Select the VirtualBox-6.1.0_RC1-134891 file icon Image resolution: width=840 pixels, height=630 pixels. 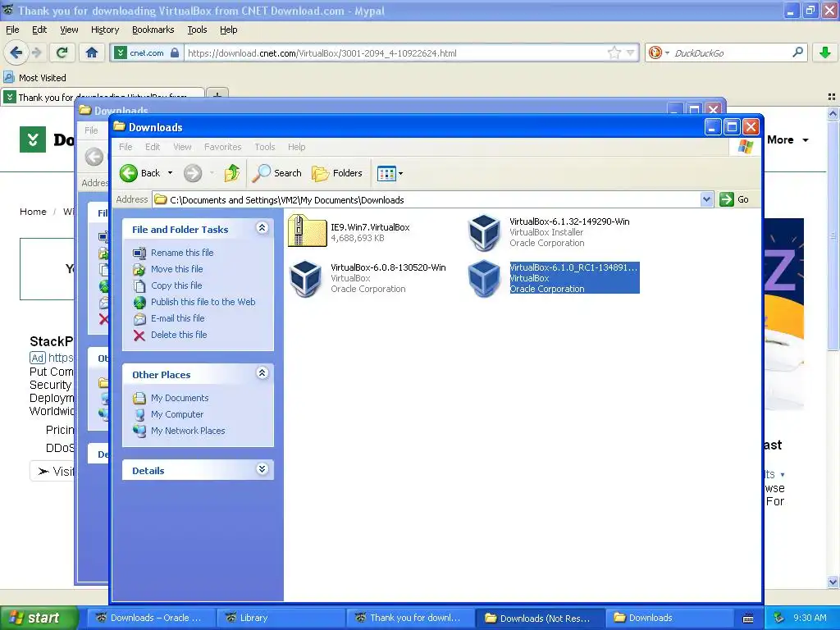click(484, 278)
